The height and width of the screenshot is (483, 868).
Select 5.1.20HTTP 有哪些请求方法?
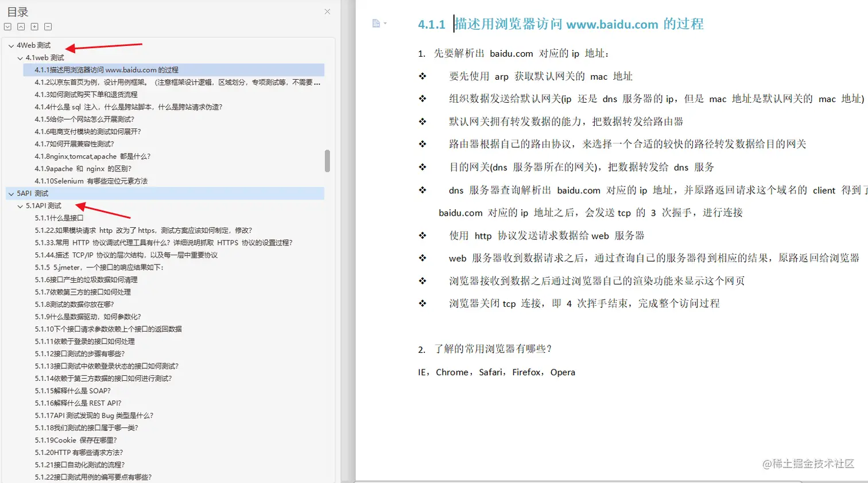point(79,452)
